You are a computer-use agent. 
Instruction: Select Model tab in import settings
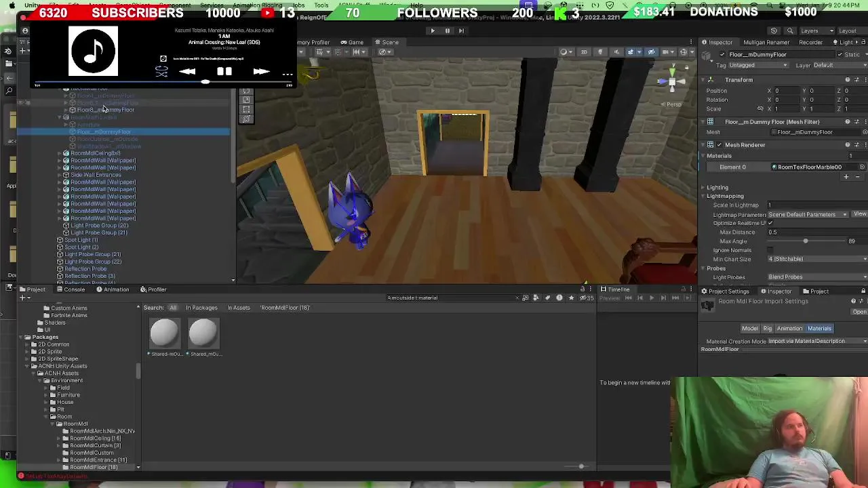(749, 329)
